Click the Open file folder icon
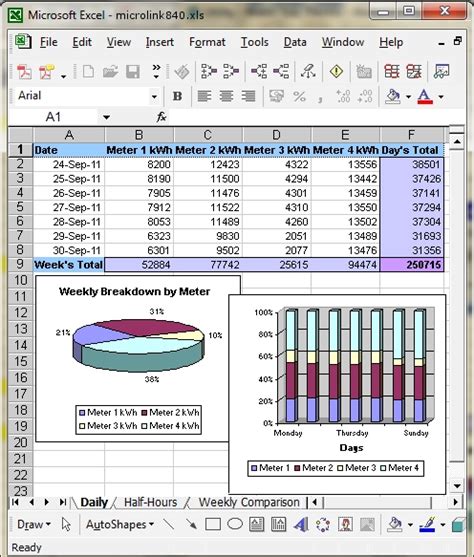 pos(110,72)
